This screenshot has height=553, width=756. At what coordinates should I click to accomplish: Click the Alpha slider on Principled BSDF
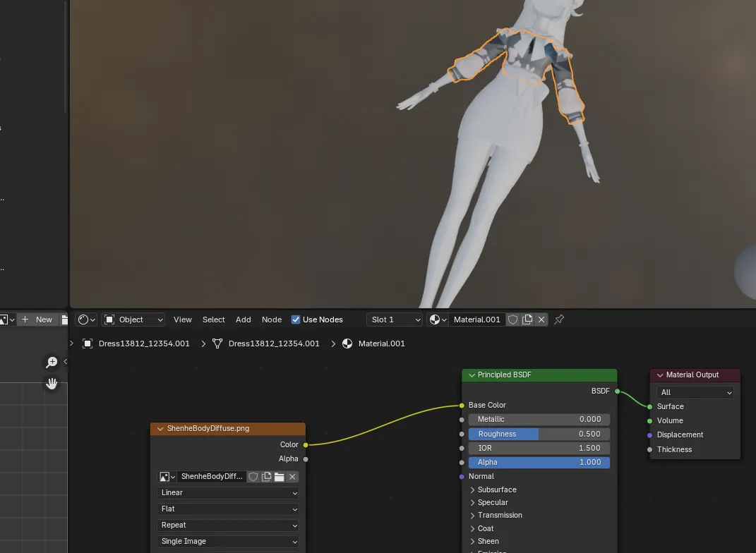[539, 463]
